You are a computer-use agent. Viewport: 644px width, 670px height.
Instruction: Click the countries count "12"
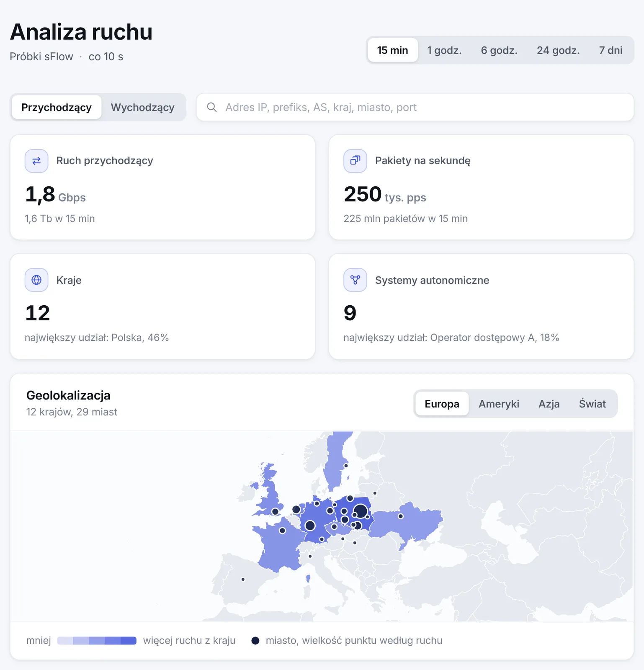38,313
